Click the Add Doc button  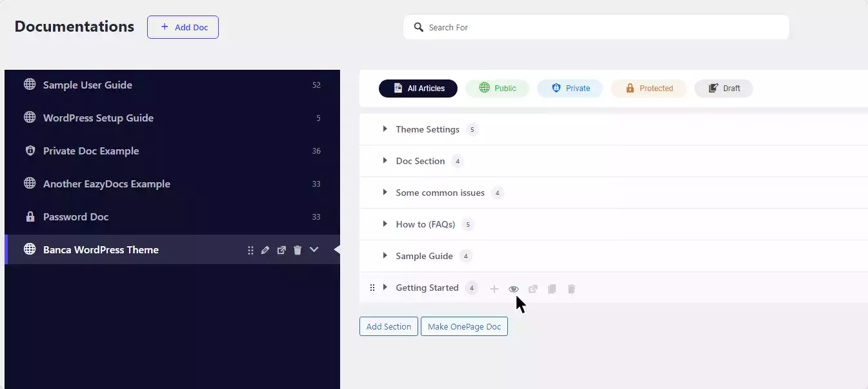coord(183,27)
